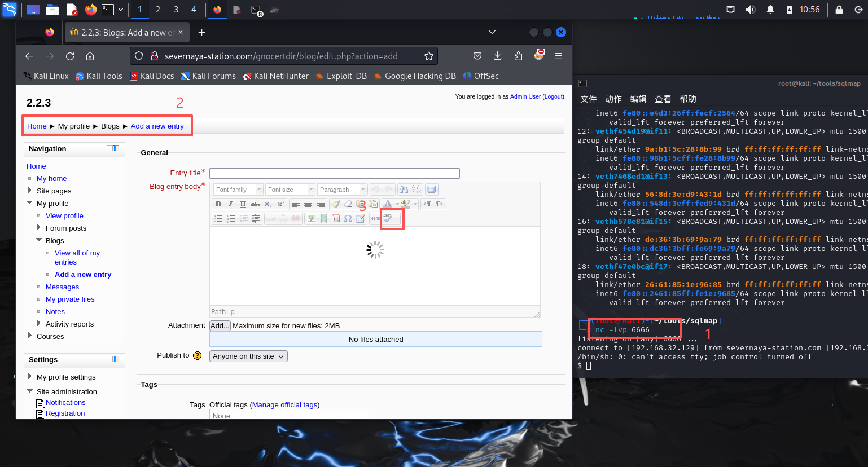Image resolution: width=868 pixels, height=467 pixels.
Task: Click the clean up messy code brush icon
Action: [x=336, y=204]
